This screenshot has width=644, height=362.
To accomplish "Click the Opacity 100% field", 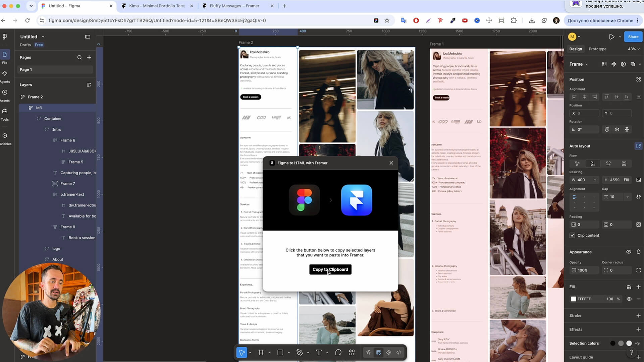I will (x=584, y=270).
